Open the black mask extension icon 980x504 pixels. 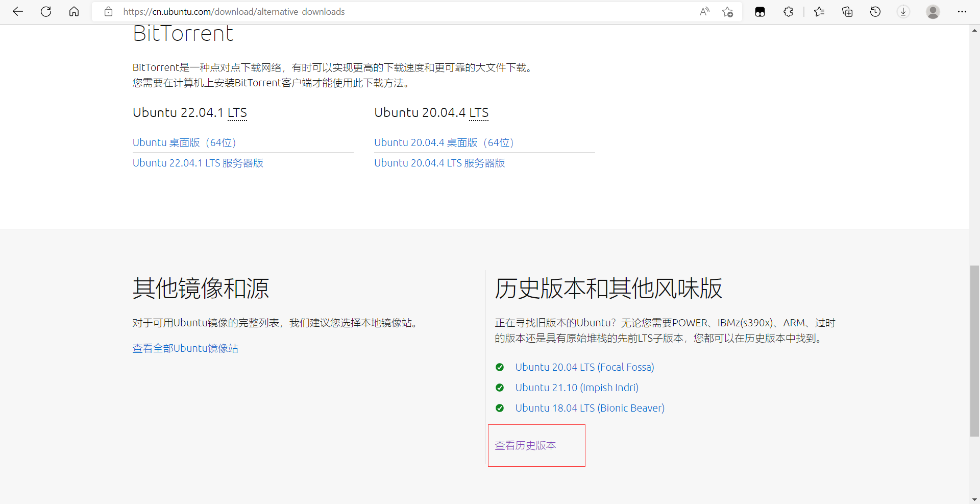[760, 12]
